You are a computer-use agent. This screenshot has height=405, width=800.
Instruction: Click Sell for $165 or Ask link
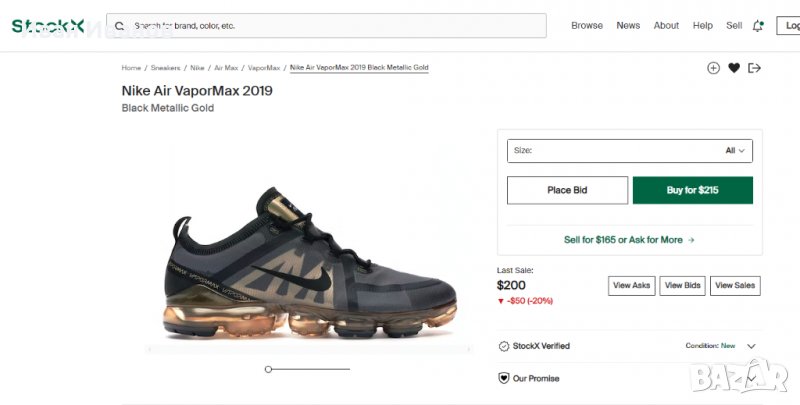629,240
